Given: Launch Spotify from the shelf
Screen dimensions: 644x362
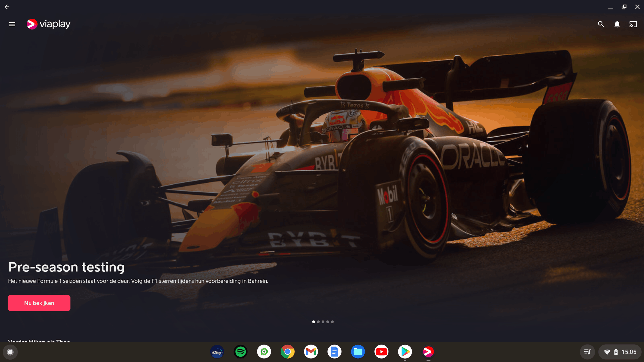Looking at the screenshot, I should coord(241,352).
